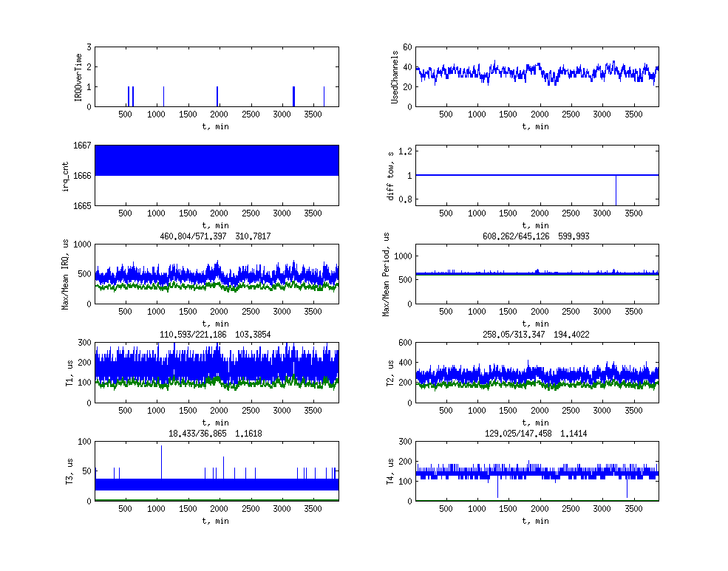Click the title 258.05/313.347 194.4022
The image size is (728, 571).
pyautogui.click(x=537, y=335)
